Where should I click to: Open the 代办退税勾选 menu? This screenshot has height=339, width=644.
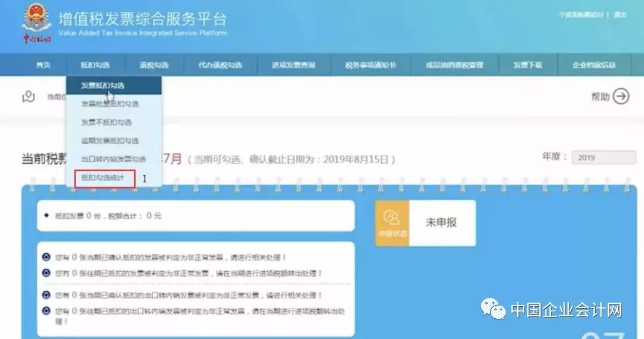(220, 65)
